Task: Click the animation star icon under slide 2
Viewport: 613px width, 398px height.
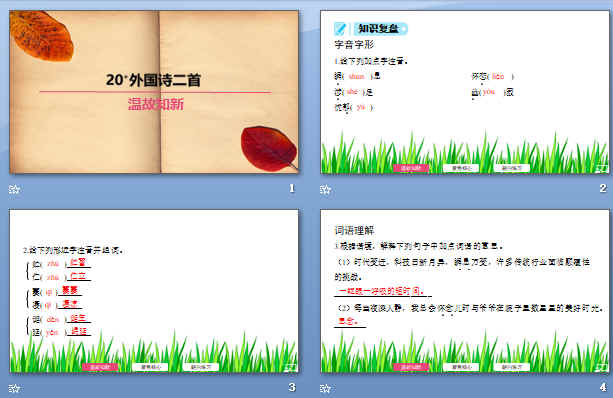Action: [325, 190]
